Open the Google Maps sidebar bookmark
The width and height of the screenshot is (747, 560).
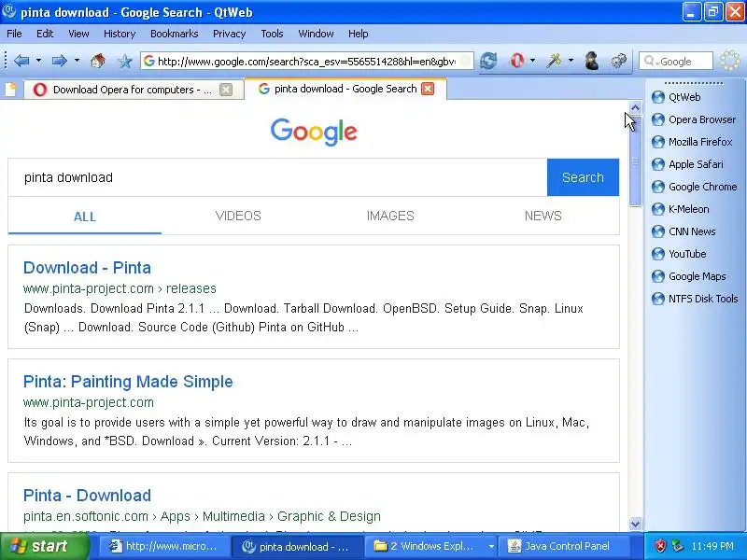689,276
